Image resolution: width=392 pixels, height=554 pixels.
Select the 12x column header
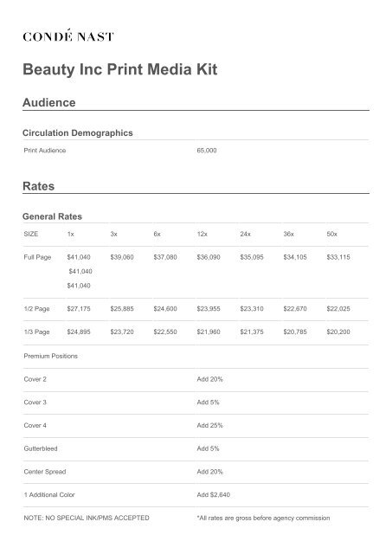(x=202, y=234)
